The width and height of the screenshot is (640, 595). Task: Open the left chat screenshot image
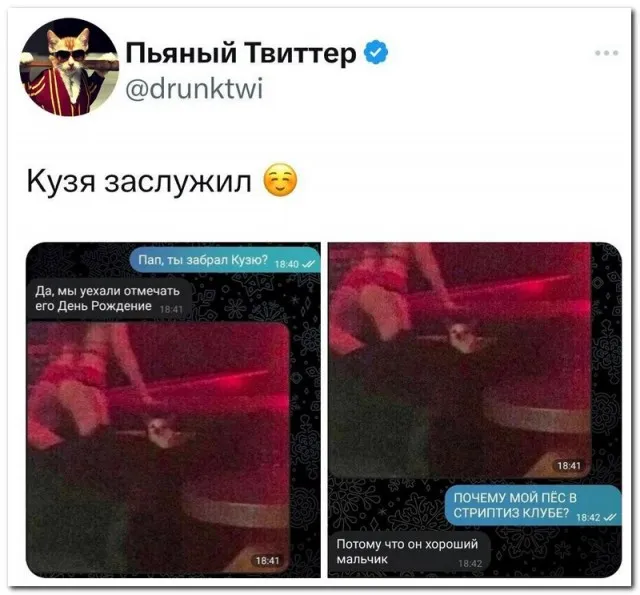(x=173, y=410)
